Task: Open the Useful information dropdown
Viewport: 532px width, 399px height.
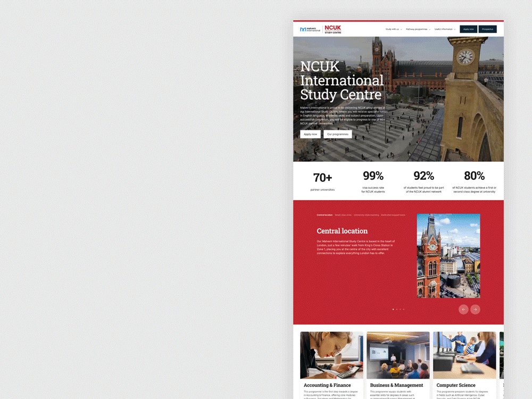Action: tap(445, 29)
